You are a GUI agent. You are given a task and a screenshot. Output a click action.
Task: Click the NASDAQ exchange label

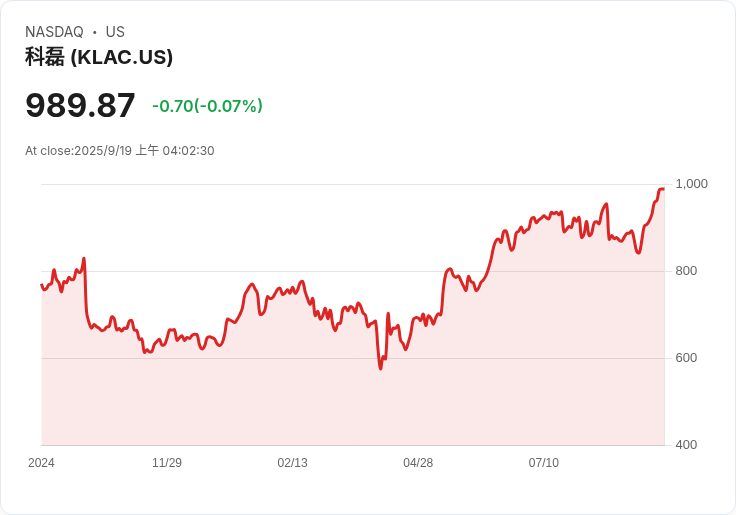pyautogui.click(x=54, y=32)
